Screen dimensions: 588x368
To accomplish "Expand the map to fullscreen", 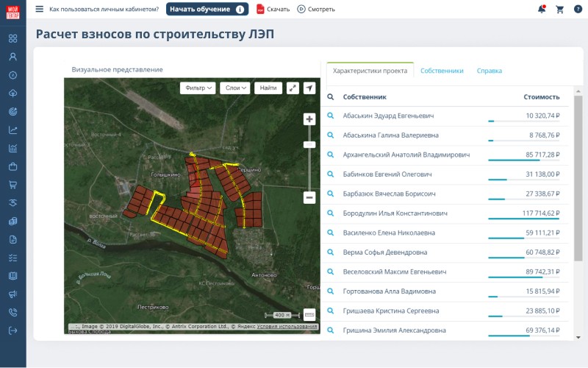I will pos(293,88).
